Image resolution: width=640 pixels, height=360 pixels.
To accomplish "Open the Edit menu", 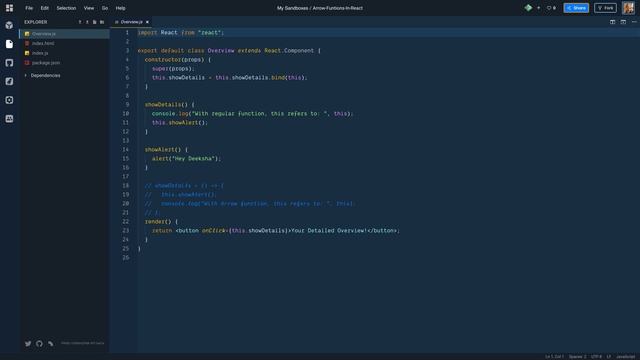I will point(44,8).
